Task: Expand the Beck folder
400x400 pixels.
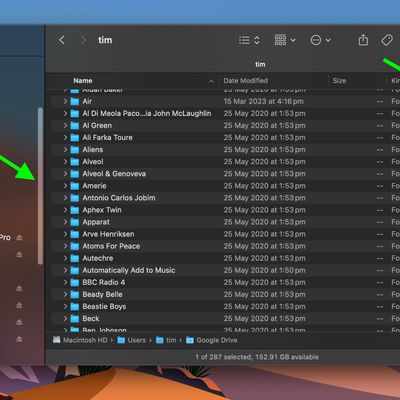Action: click(65, 319)
